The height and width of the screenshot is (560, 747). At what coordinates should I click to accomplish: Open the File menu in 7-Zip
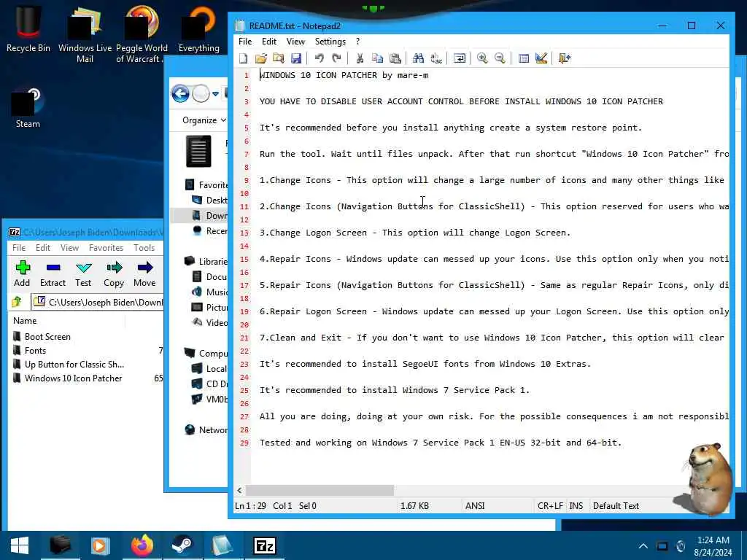[19, 248]
